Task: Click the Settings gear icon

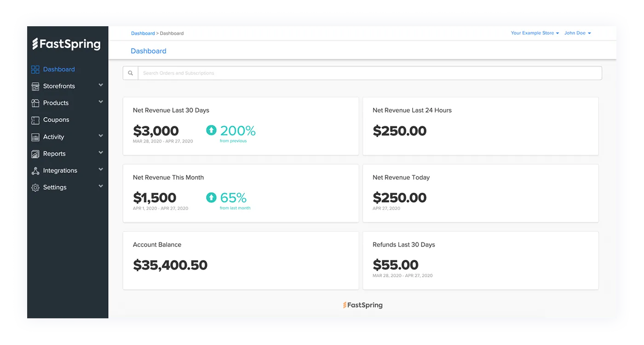Action: click(35, 187)
